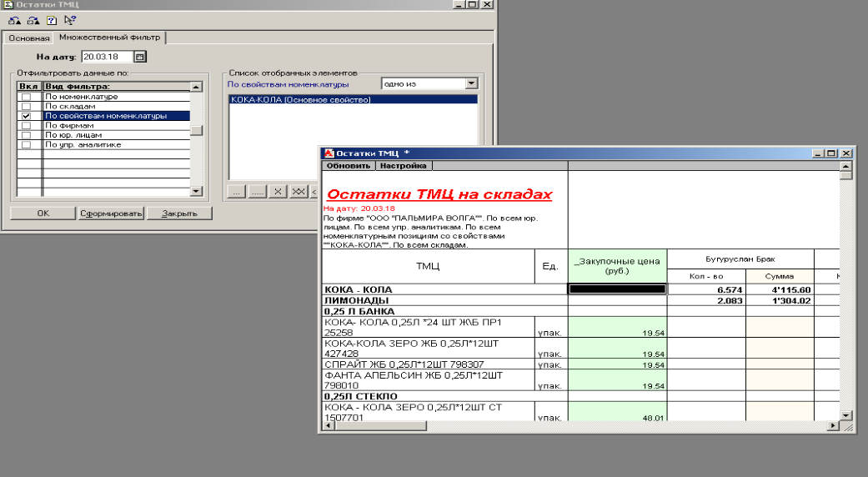
Task: Click the filter list's scroll up arrow
Action: (196, 87)
